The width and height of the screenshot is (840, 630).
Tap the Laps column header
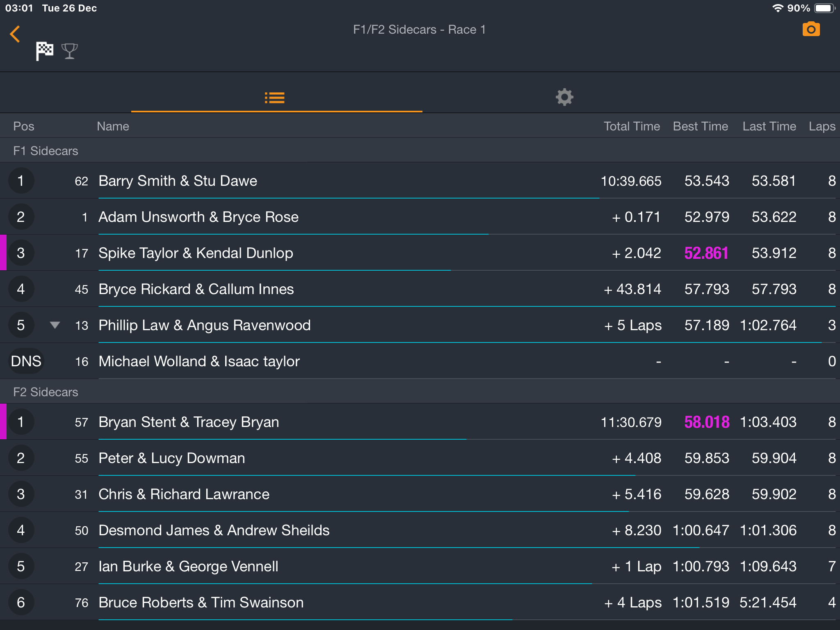coord(822,126)
